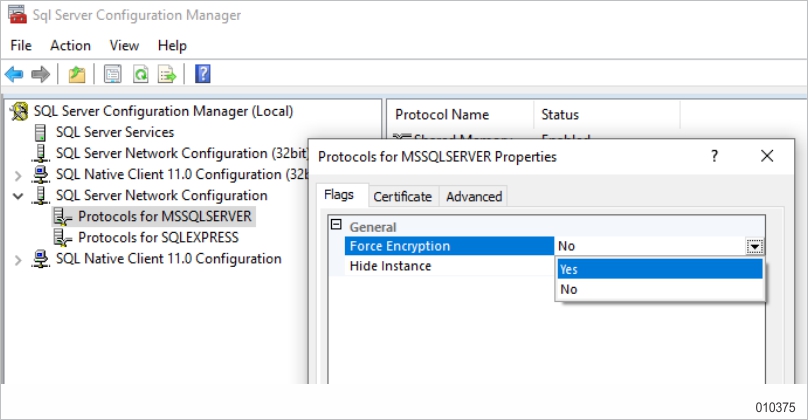The width and height of the screenshot is (808, 420).
Task: Click the SQL Server Configuration Manager (Local) root icon
Action: click(19, 111)
